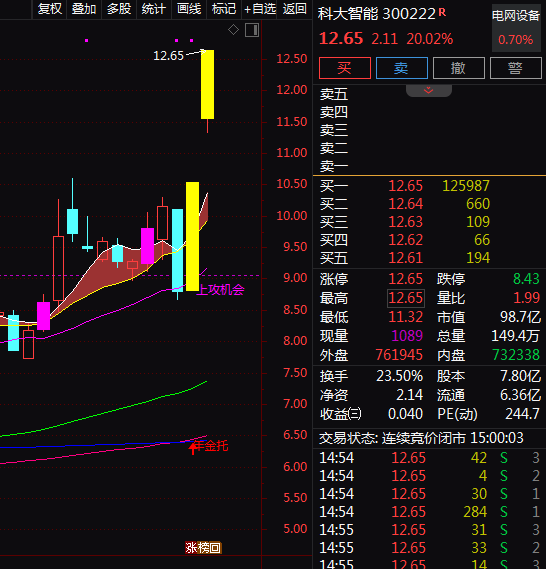Image resolution: width=546 pixels, height=569 pixels.
Task: Activate the 画线 drawing tool
Action: coord(189,8)
